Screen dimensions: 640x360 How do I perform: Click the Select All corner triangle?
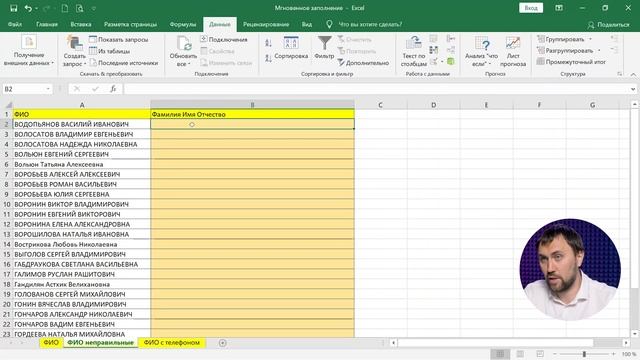pyautogui.click(x=8, y=105)
